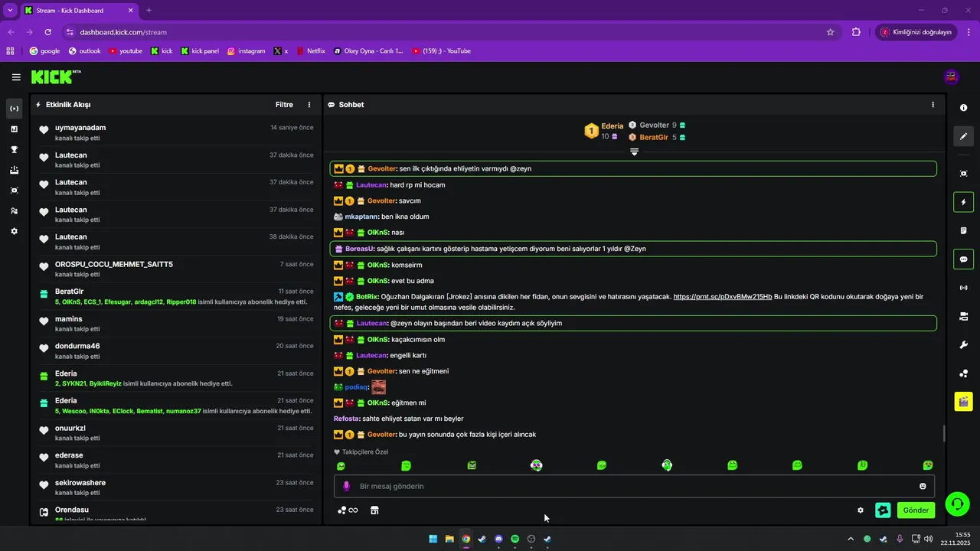
Task: Select the 'mamins' follow event
Action: click(176, 324)
